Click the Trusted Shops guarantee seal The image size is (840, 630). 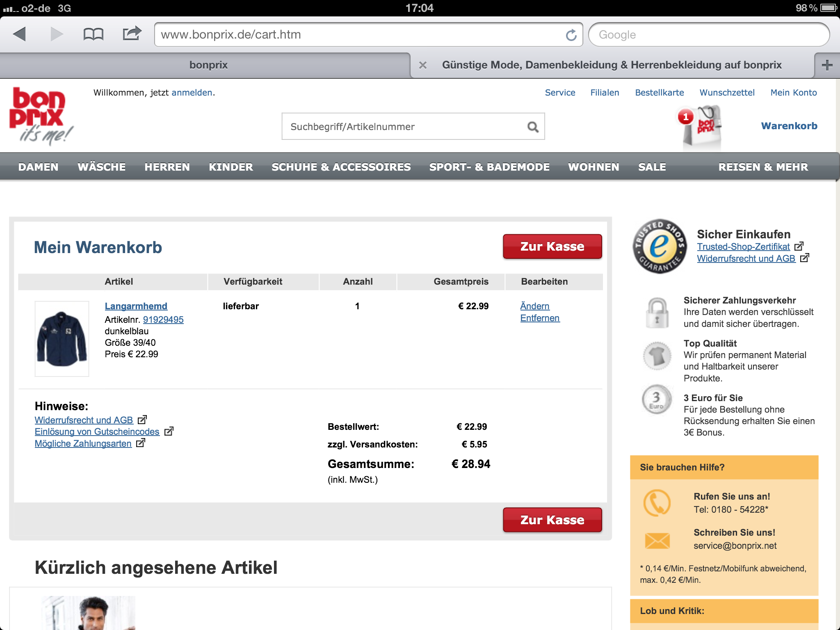click(659, 246)
